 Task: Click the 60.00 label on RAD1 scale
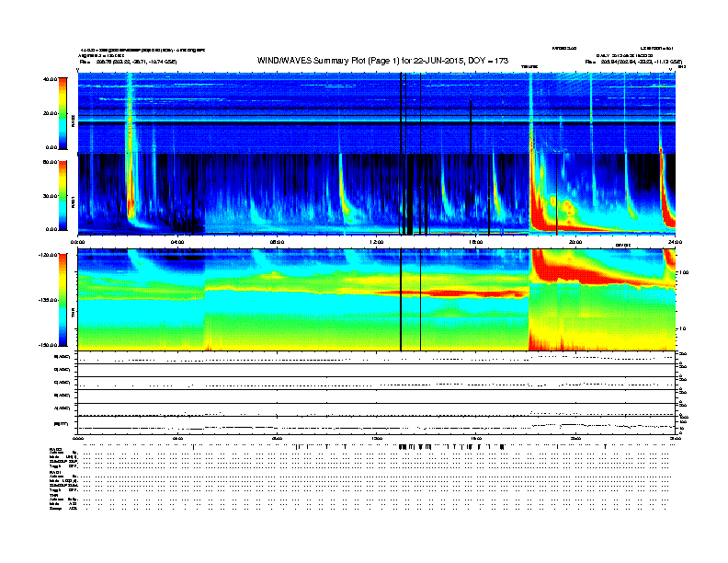click(x=50, y=162)
